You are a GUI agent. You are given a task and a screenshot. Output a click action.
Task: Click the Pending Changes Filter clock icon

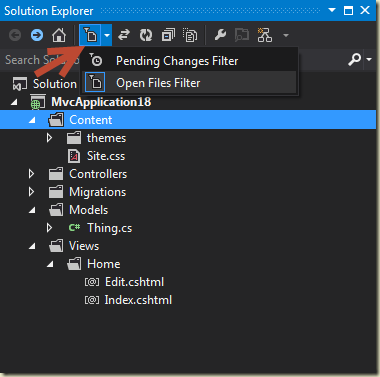[x=96, y=60]
